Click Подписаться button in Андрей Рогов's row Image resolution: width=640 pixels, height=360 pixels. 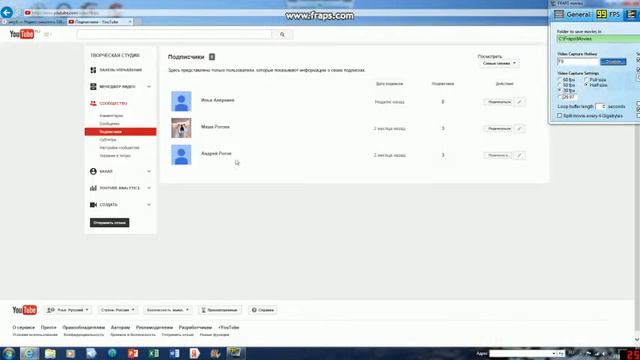pos(498,155)
